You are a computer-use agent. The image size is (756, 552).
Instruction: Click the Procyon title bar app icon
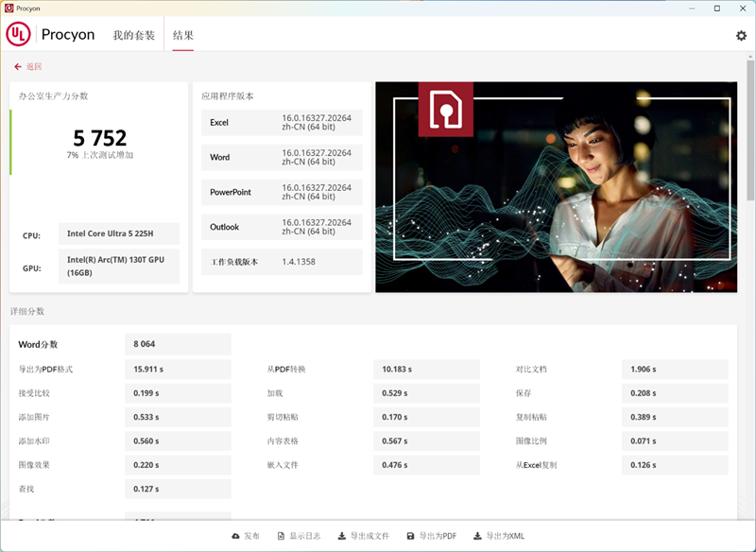(x=9, y=8)
